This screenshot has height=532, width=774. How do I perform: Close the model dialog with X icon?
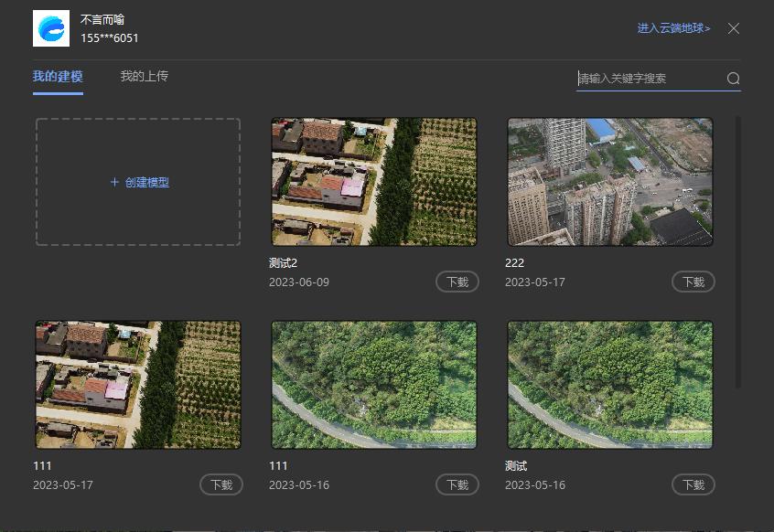click(x=734, y=28)
